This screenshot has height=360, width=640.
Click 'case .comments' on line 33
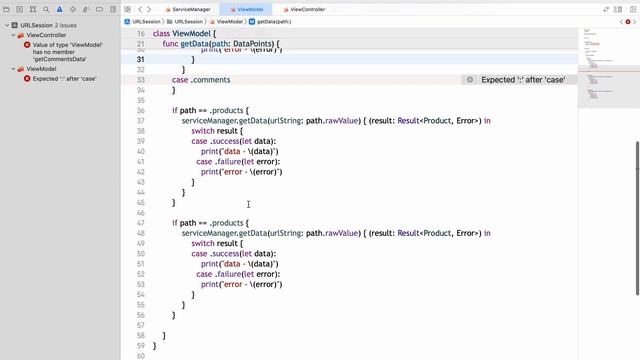(x=201, y=80)
